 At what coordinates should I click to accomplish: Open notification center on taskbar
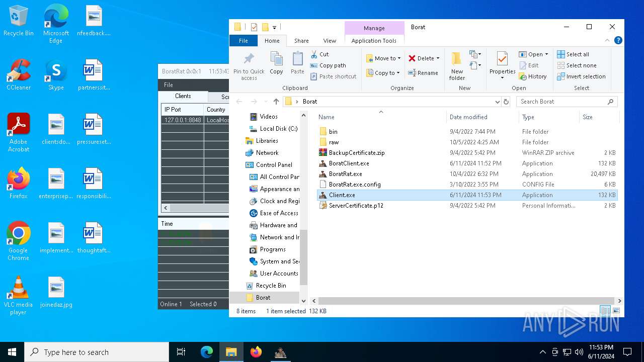[627, 352]
